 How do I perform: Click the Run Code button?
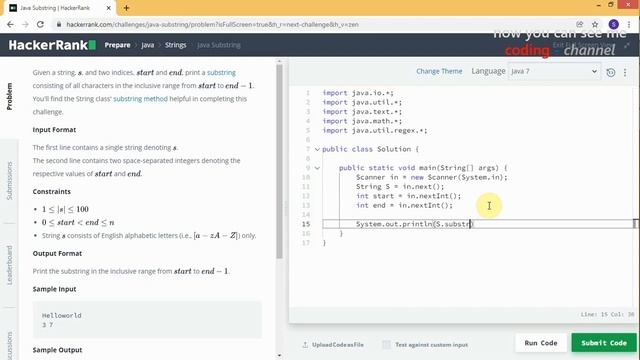541,343
